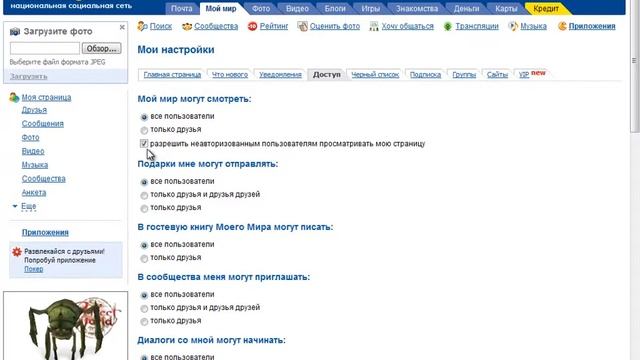Click the Загрузить upload link

29,76
